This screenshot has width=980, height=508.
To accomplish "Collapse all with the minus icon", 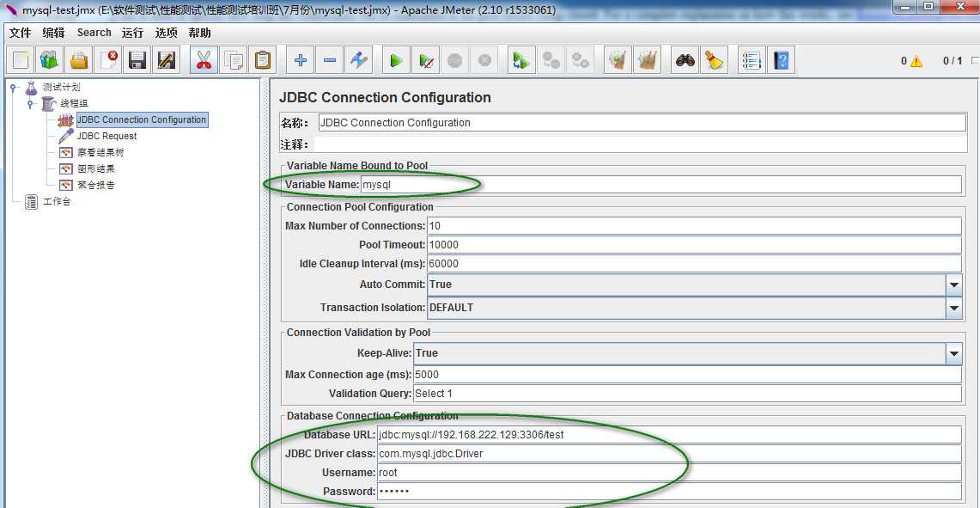I will click(329, 60).
